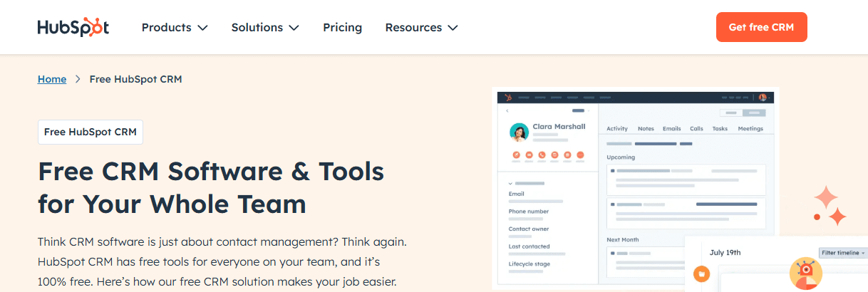Switch to the Notes tab in the mockup

pos(646,129)
